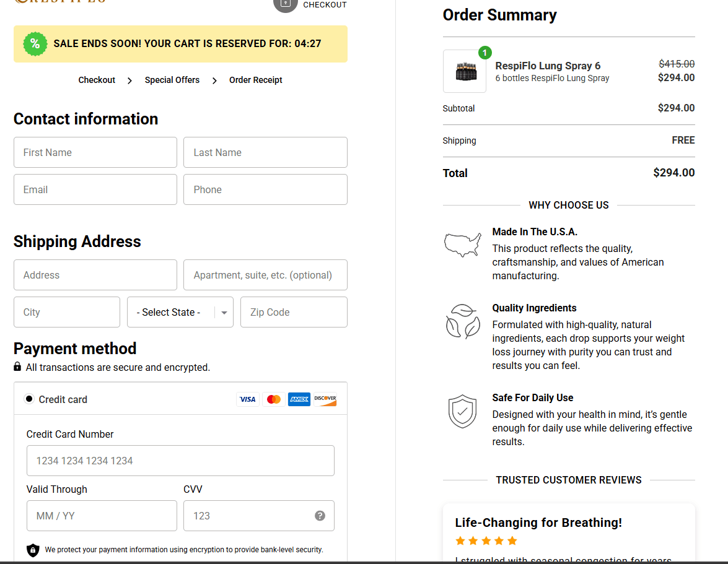Click the CVV help question mark icon
Screen dimensions: 728x564
coord(320,516)
